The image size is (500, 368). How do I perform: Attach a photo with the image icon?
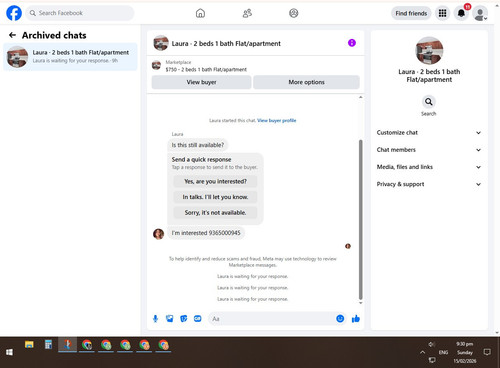[170, 319]
